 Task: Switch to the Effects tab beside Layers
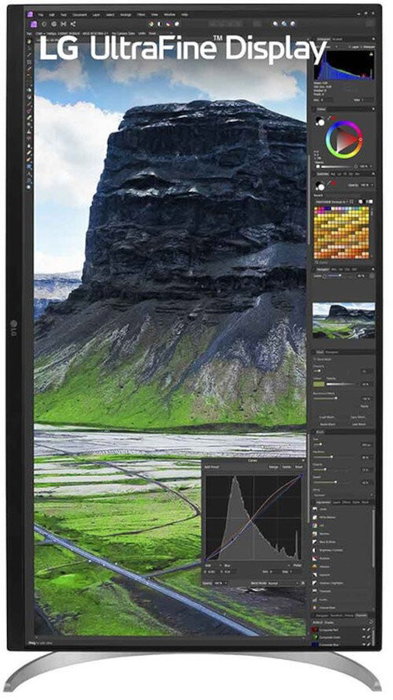346,502
